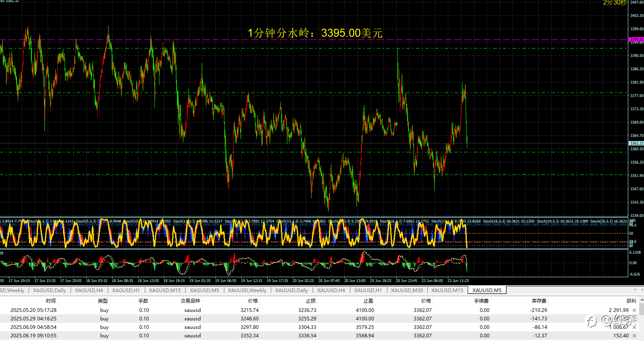The height and width of the screenshot is (341, 644).
Task: Select the XAUUSD,H4 chart tab
Action: tap(331, 290)
